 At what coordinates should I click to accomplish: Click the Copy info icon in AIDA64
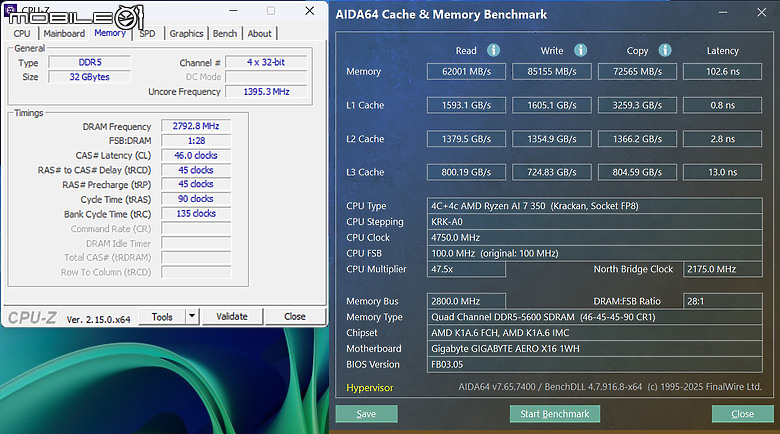tap(665, 50)
